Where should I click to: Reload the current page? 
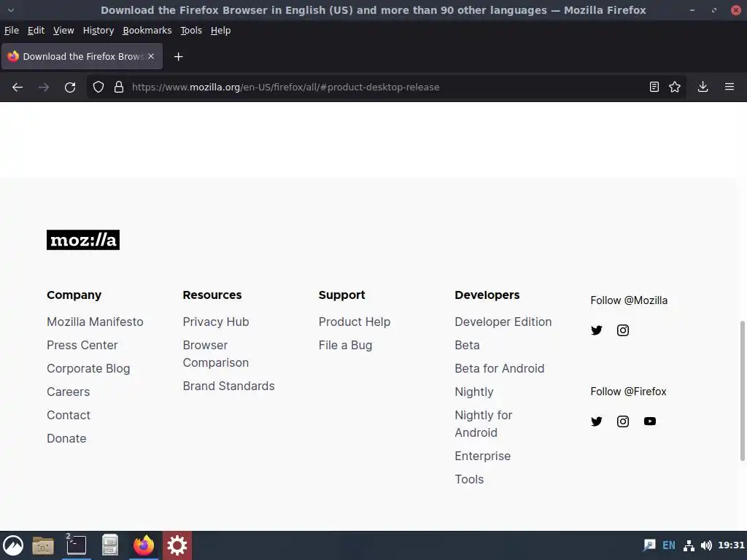coord(70,87)
